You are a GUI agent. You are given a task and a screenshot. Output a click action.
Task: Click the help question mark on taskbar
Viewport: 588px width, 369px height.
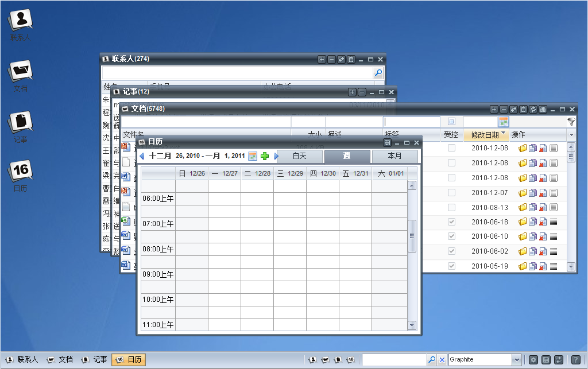(x=575, y=360)
